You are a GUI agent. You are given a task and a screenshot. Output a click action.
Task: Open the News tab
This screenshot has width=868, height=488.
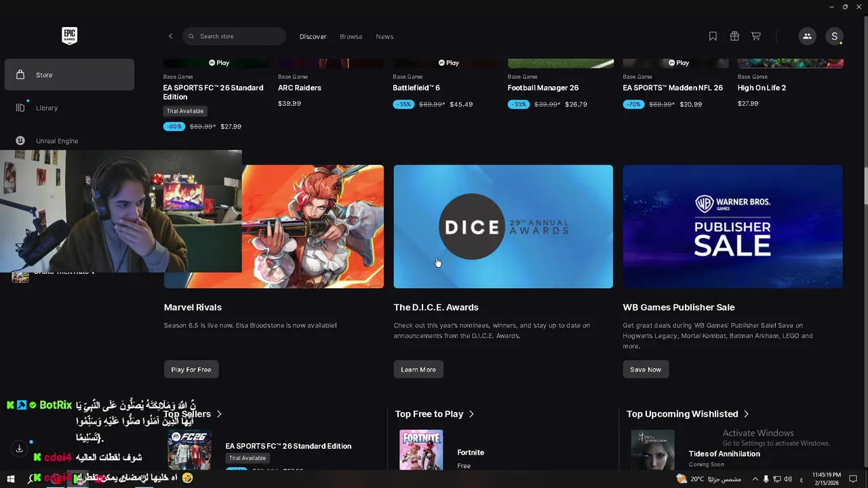384,37
